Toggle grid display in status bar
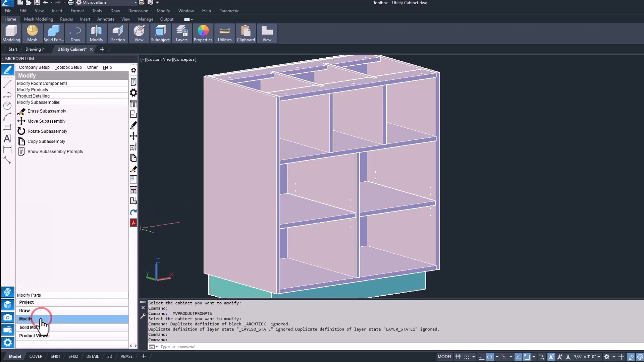 458,357
